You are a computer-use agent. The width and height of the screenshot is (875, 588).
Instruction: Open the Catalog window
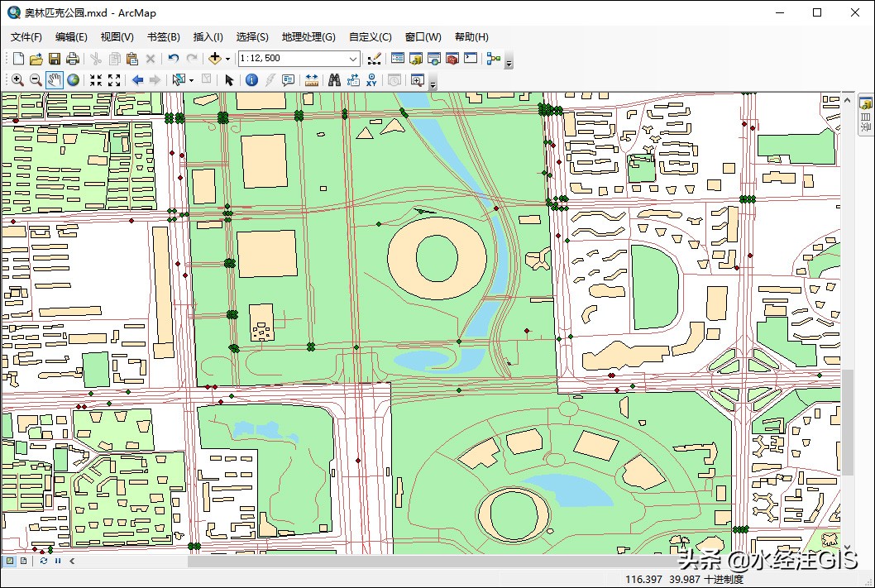[414, 59]
